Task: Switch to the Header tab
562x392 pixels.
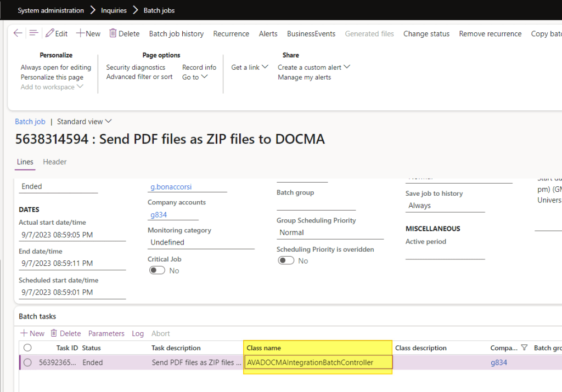Action: (x=55, y=162)
